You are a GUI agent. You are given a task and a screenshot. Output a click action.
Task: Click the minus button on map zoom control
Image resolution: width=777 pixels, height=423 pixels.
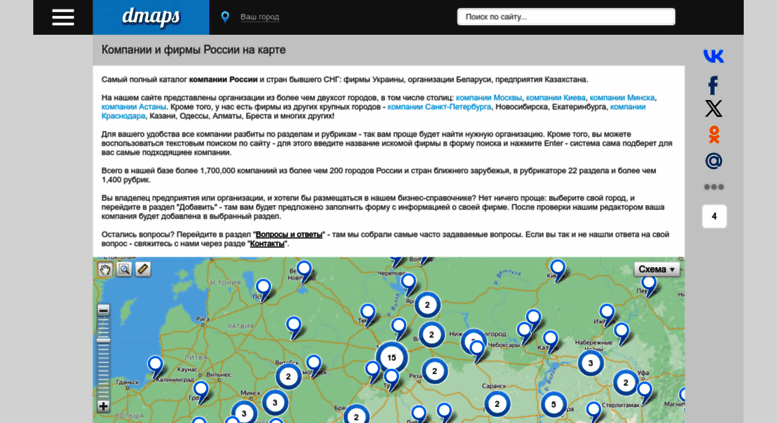pos(103,311)
